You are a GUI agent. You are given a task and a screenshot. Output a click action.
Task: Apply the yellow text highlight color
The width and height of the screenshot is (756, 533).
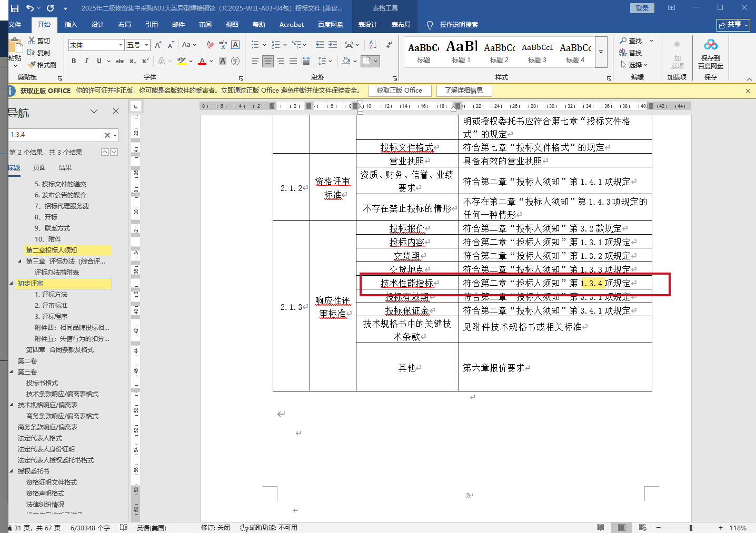coord(182,61)
